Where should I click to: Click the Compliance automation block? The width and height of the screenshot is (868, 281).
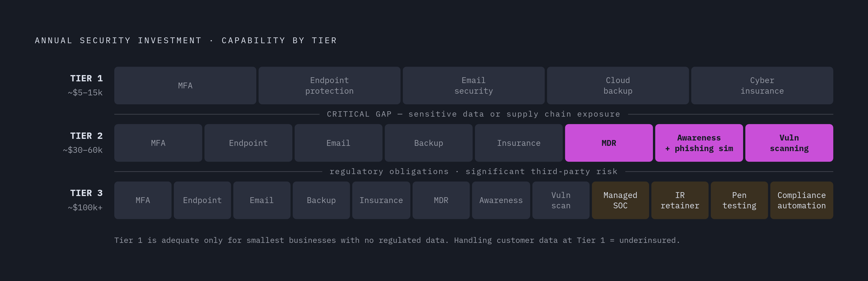click(x=802, y=200)
